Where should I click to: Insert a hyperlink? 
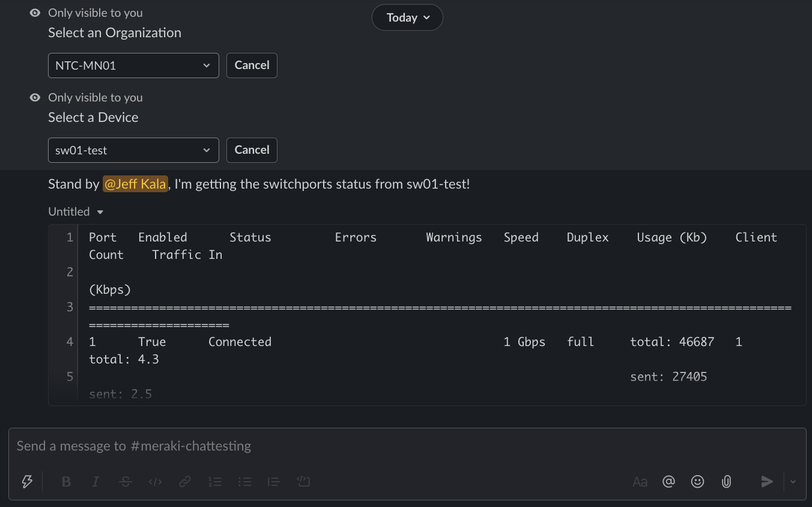pyautogui.click(x=185, y=481)
